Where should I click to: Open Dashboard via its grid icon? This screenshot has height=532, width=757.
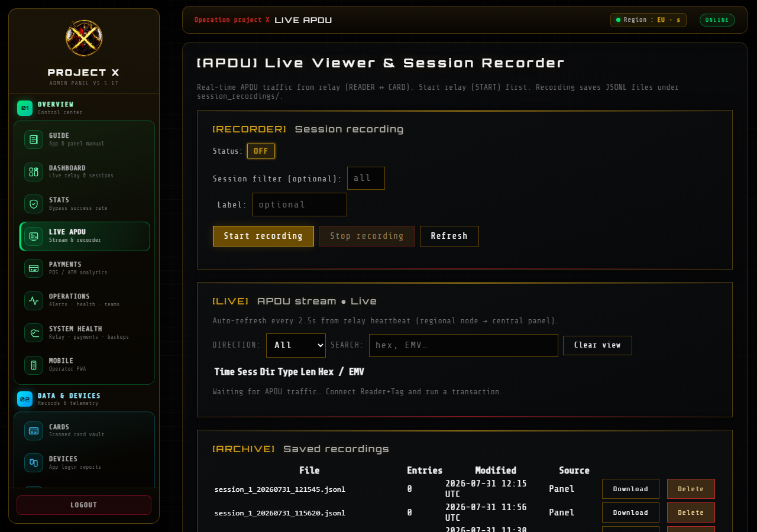pos(34,172)
